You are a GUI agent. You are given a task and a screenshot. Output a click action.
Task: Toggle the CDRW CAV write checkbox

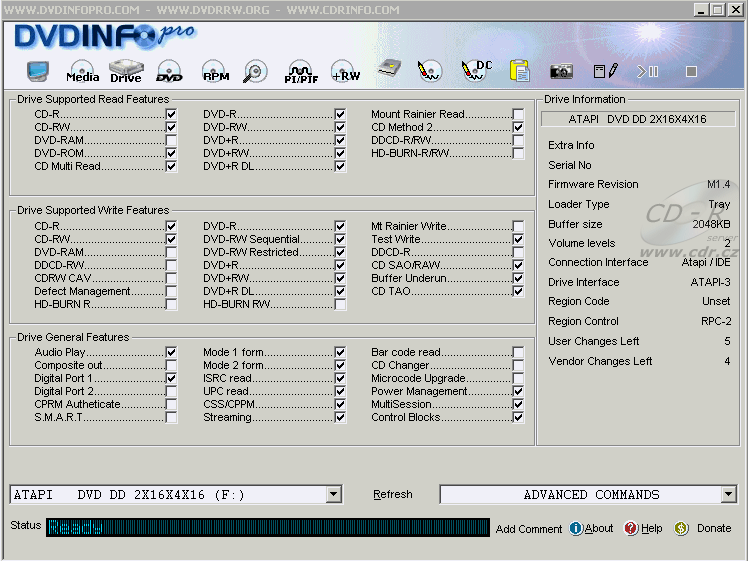(x=171, y=278)
